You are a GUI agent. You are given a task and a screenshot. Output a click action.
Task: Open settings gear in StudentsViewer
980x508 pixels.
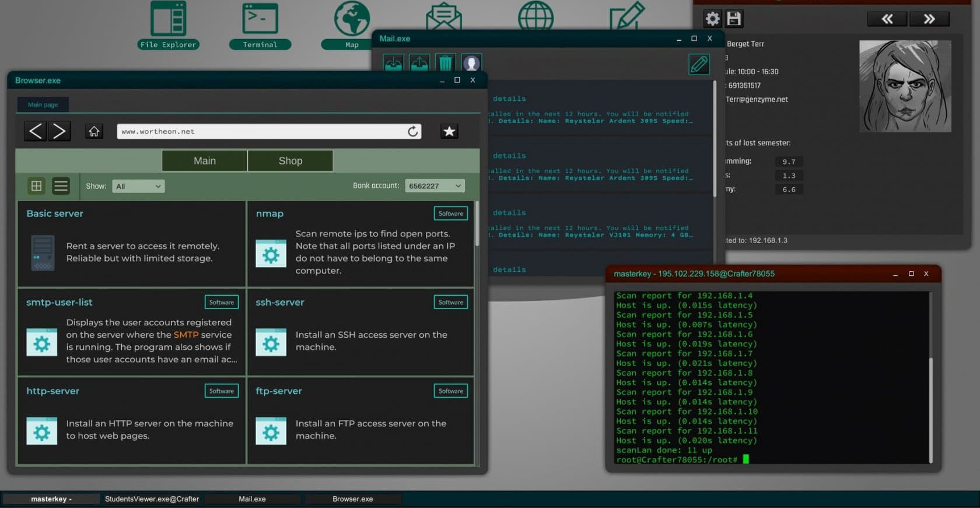point(712,19)
